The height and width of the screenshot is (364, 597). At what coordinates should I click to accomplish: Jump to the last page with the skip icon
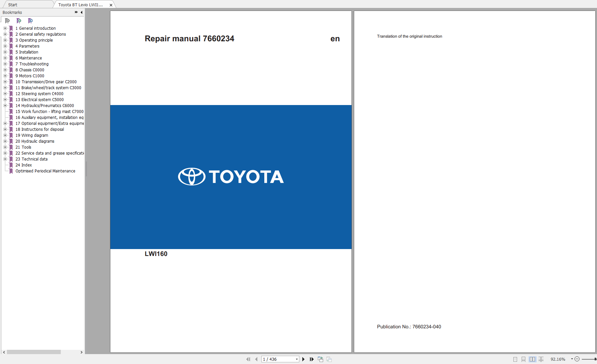pyautogui.click(x=312, y=359)
